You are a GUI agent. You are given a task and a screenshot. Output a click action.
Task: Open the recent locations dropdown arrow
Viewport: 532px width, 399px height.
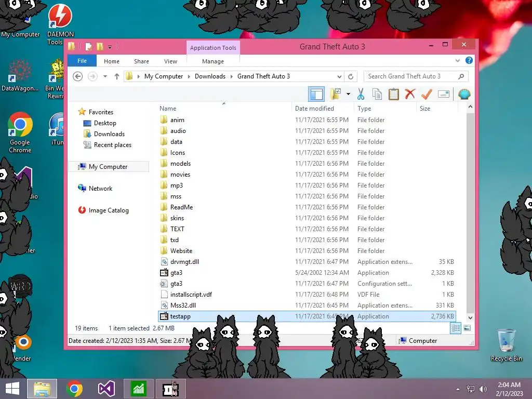(x=105, y=76)
